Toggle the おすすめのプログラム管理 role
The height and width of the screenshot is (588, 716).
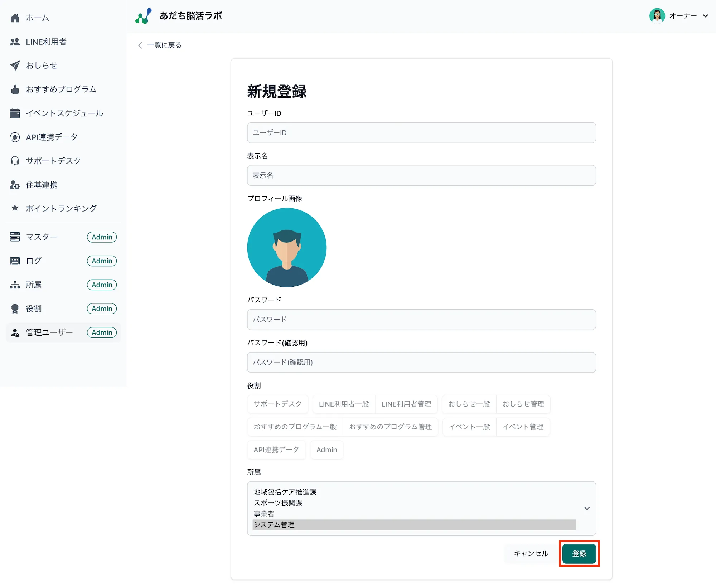(x=390, y=427)
